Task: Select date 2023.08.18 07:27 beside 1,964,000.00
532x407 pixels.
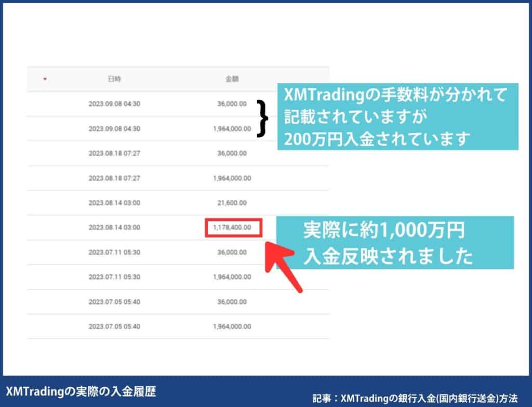Action: coord(114,179)
